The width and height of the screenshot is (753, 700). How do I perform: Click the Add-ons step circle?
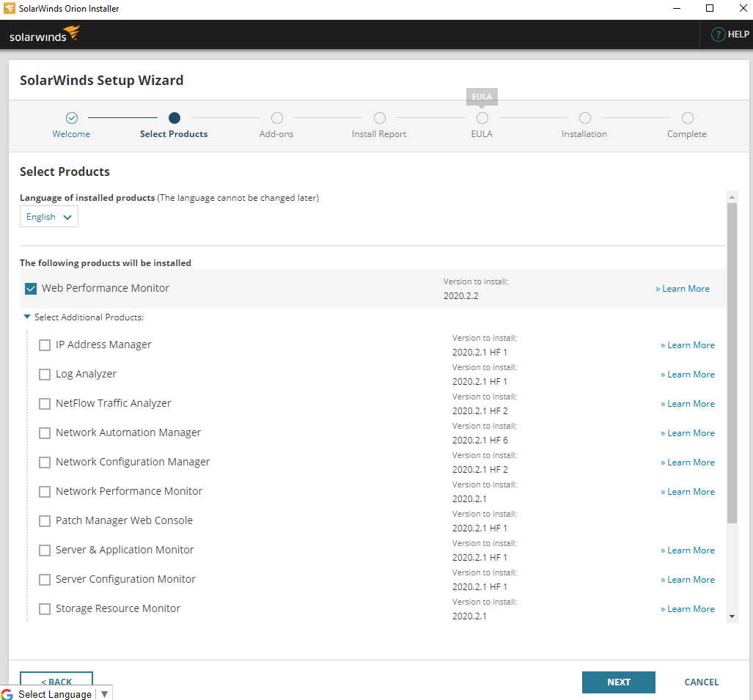point(277,117)
